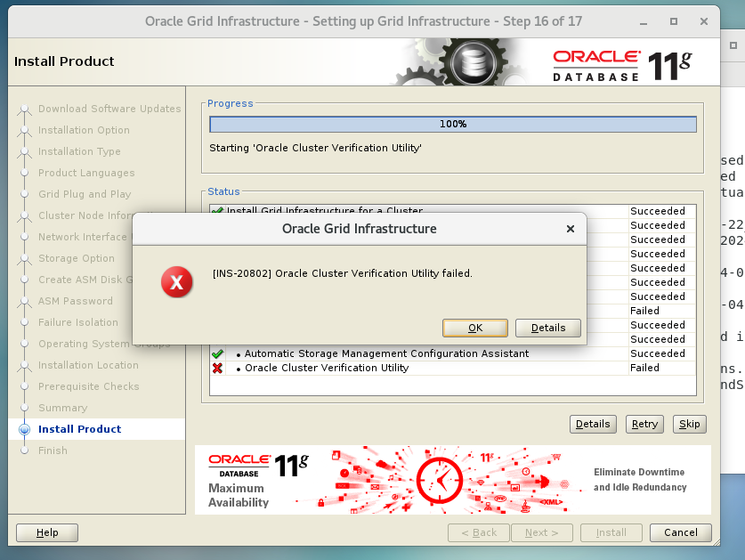The width and height of the screenshot is (745, 560).
Task: Select the Install Product step
Action: tap(80, 429)
